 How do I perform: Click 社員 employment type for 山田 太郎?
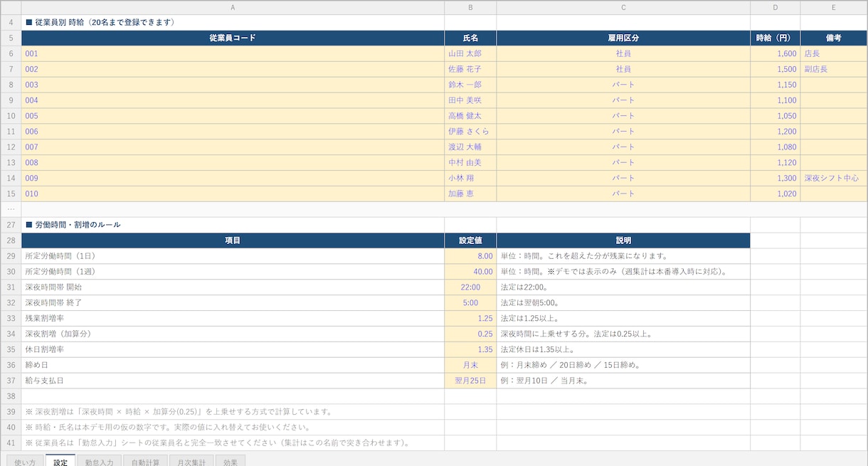pyautogui.click(x=623, y=53)
